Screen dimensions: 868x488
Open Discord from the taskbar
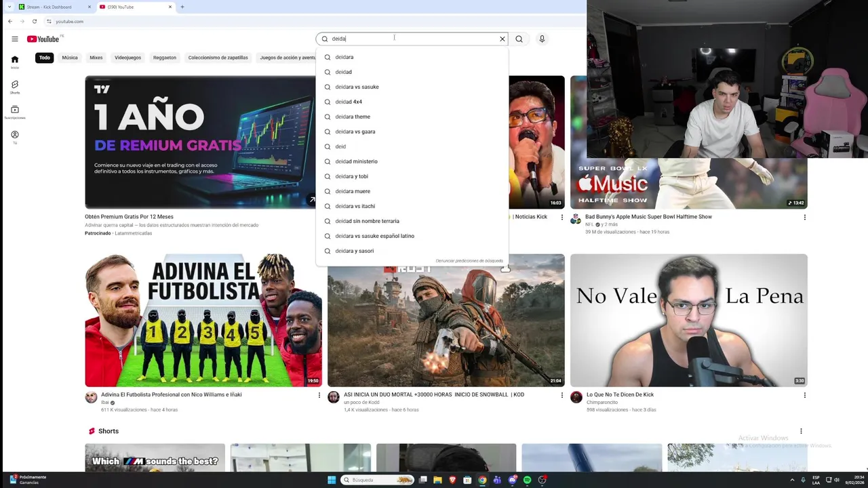pos(512,480)
